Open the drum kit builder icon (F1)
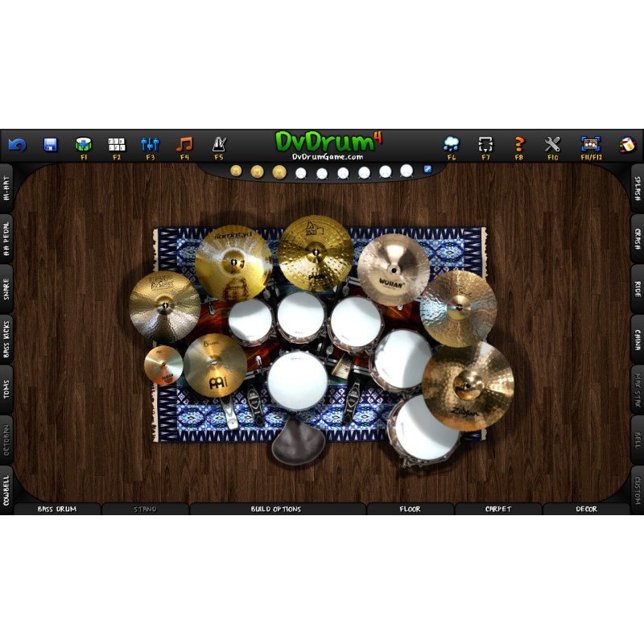This screenshot has width=644, height=644. tap(84, 145)
